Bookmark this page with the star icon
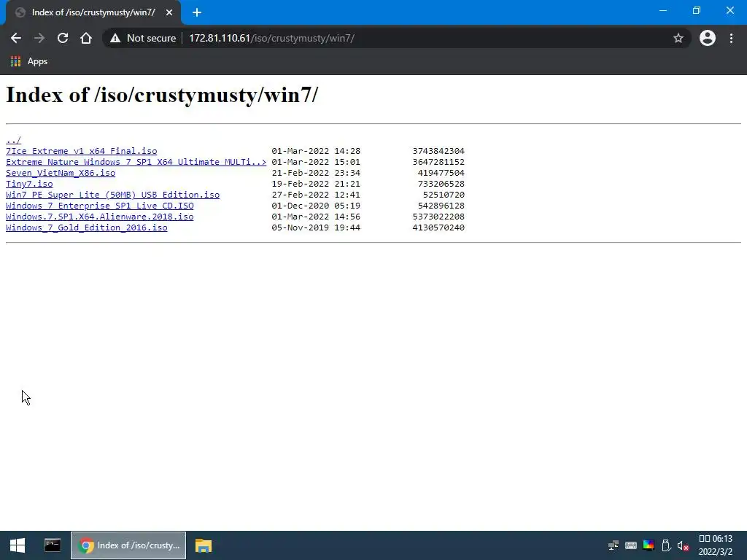Screen dimensions: 747x560 pyautogui.click(x=678, y=38)
